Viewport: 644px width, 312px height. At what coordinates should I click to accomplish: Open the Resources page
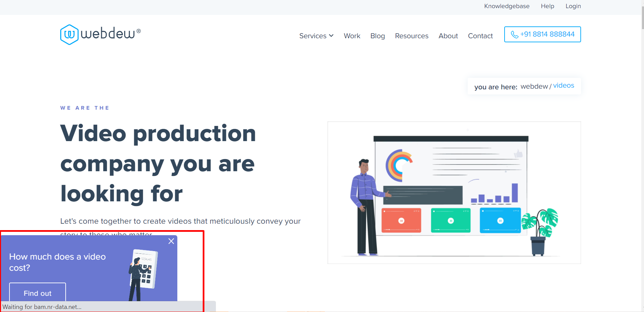point(412,36)
